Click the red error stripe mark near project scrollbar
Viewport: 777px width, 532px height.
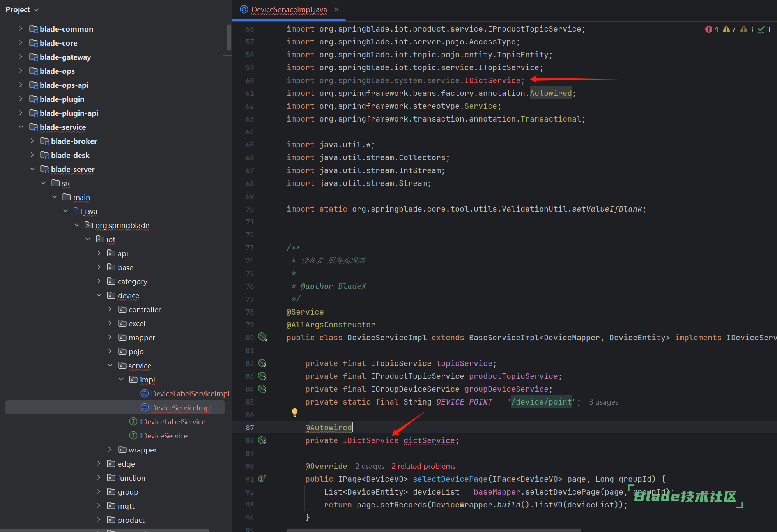pyautogui.click(x=227, y=56)
